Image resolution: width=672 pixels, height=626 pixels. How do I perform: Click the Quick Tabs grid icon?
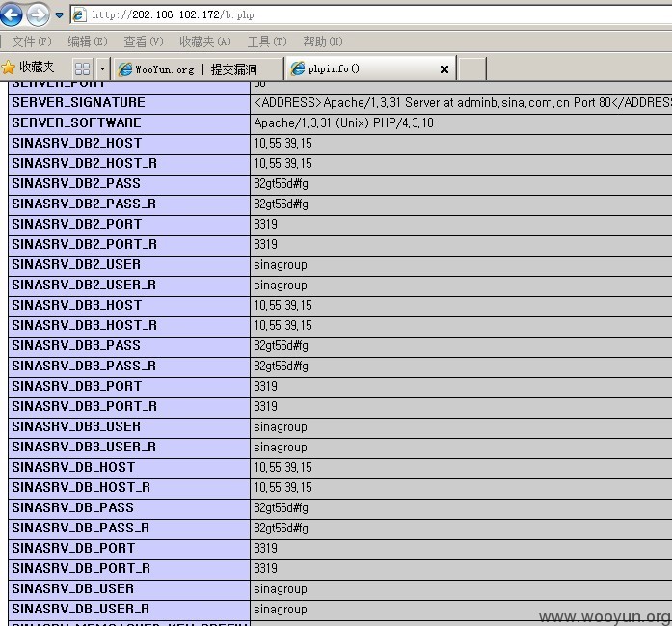click(82, 68)
